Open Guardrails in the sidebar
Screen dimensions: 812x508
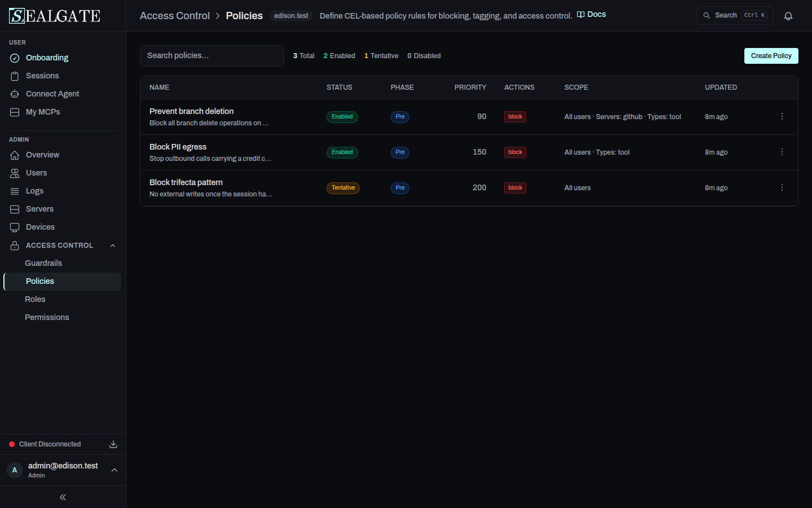43,263
